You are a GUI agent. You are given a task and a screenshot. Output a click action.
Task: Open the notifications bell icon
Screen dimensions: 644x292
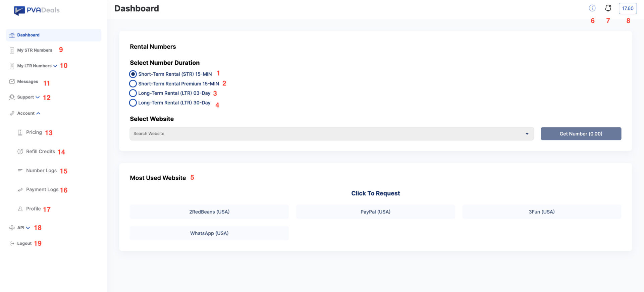pos(608,8)
